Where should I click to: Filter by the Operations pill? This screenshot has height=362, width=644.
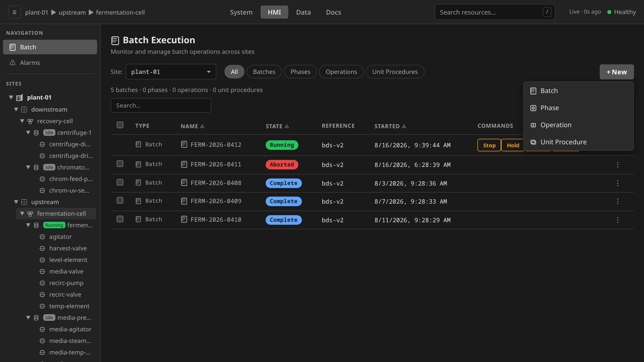pyautogui.click(x=341, y=72)
